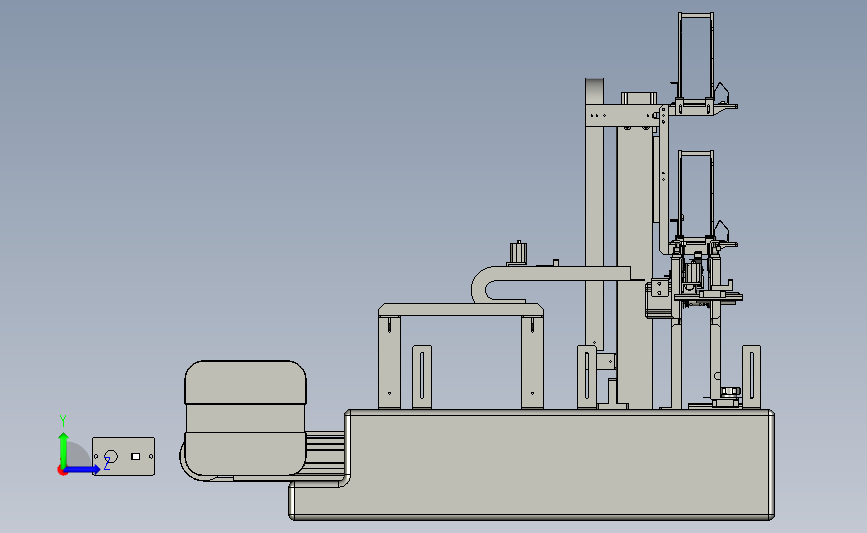Viewport: 867px width, 533px height.
Task: Select the small block on top of the crossbar
Action: (639, 98)
